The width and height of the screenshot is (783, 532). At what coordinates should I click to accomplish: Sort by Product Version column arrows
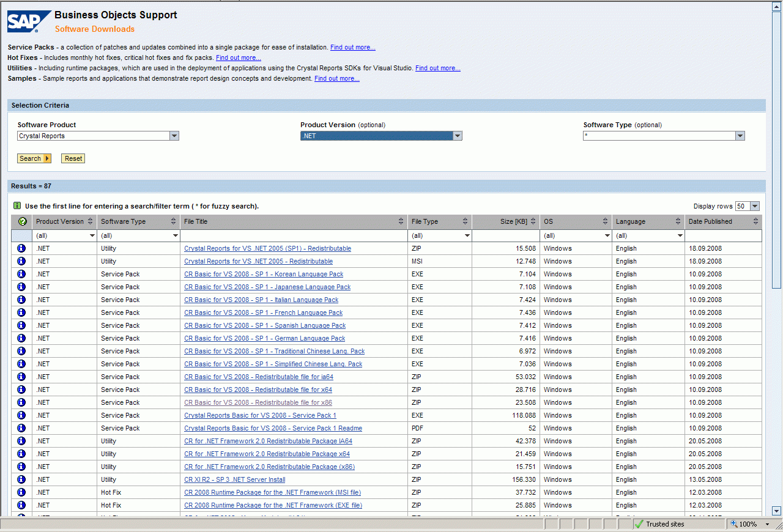[x=91, y=221]
